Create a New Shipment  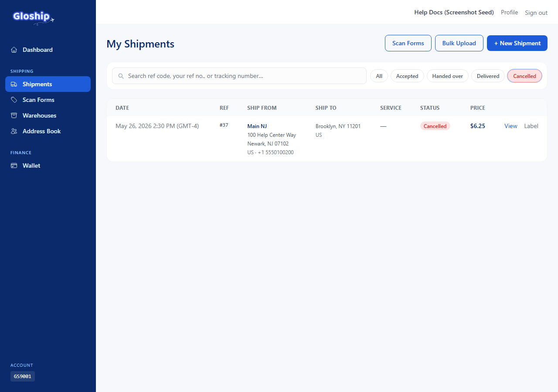[x=517, y=43]
